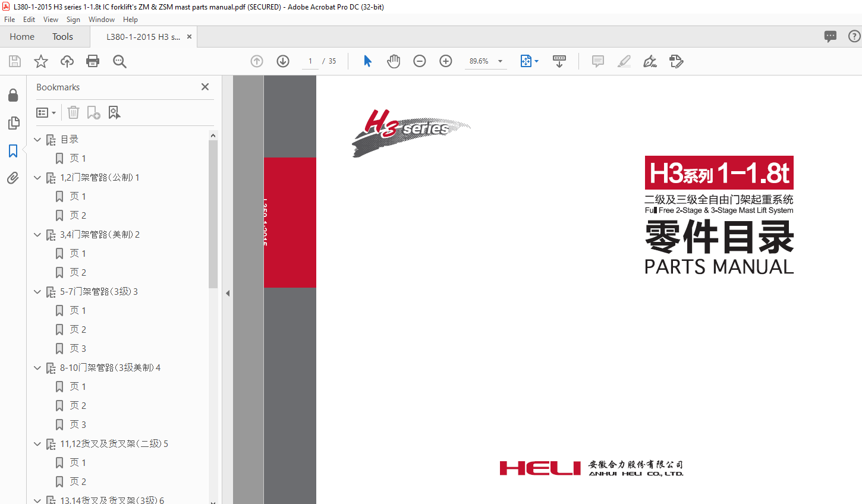This screenshot has width=862, height=504.
Task: Select the highlight text tool
Action: coord(624,61)
